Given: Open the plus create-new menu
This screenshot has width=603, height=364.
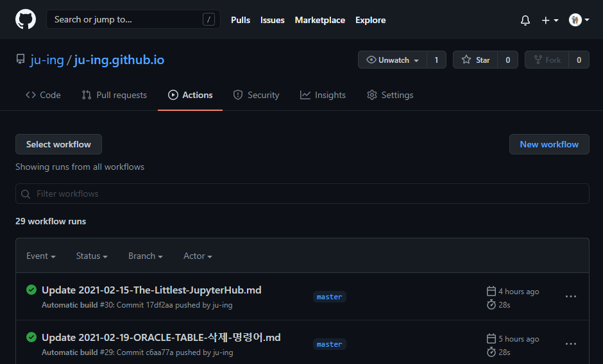Looking at the screenshot, I should (x=550, y=20).
